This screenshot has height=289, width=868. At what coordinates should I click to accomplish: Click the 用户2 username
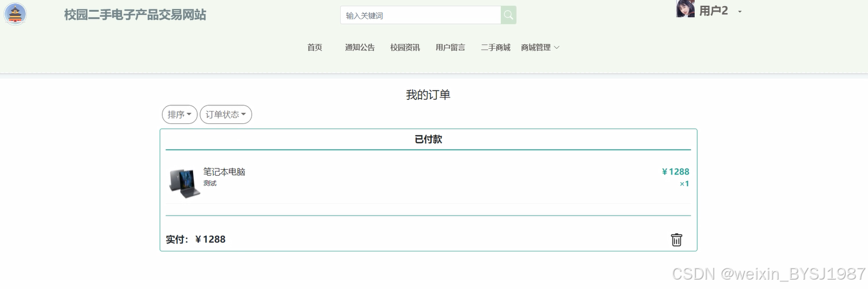click(x=714, y=11)
